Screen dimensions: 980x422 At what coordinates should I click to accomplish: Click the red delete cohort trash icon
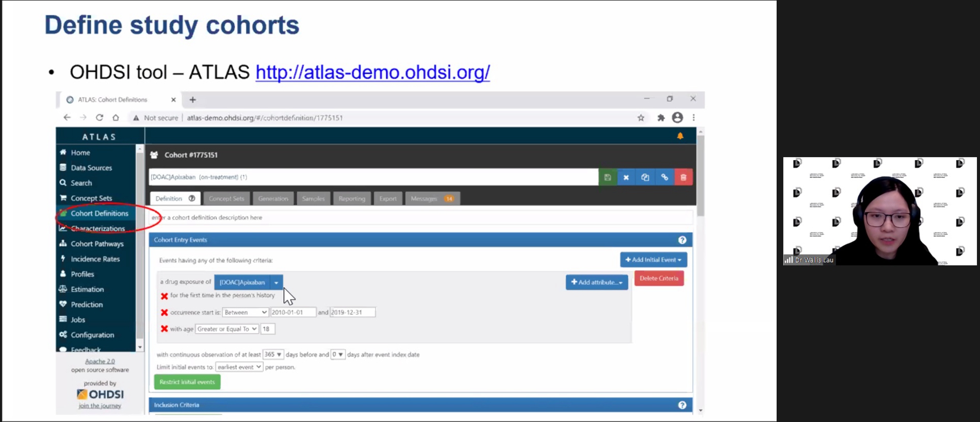point(683,177)
